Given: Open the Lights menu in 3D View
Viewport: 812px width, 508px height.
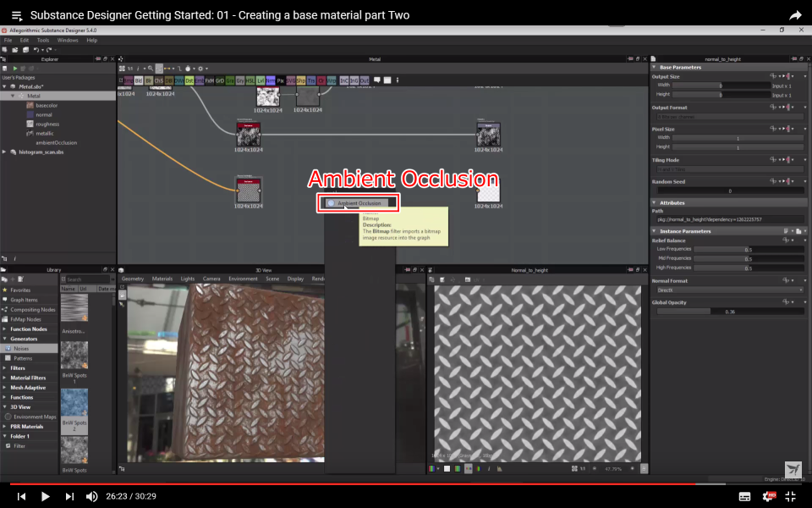Looking at the screenshot, I should click(188, 279).
